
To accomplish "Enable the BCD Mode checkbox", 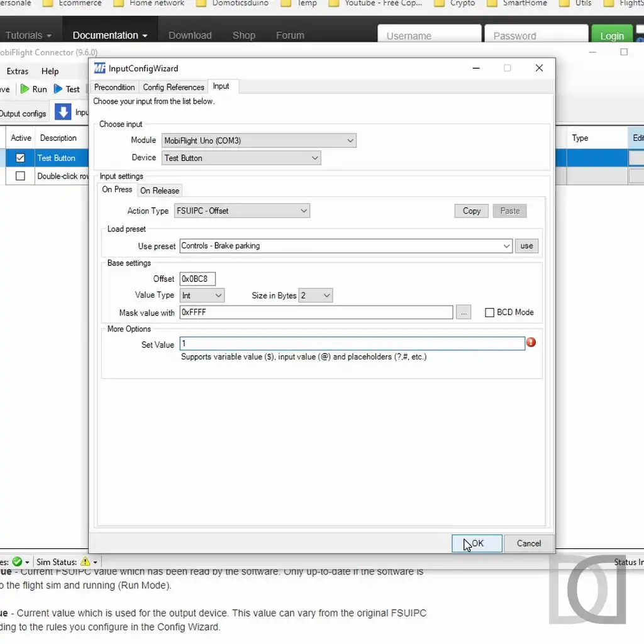I will [x=489, y=313].
